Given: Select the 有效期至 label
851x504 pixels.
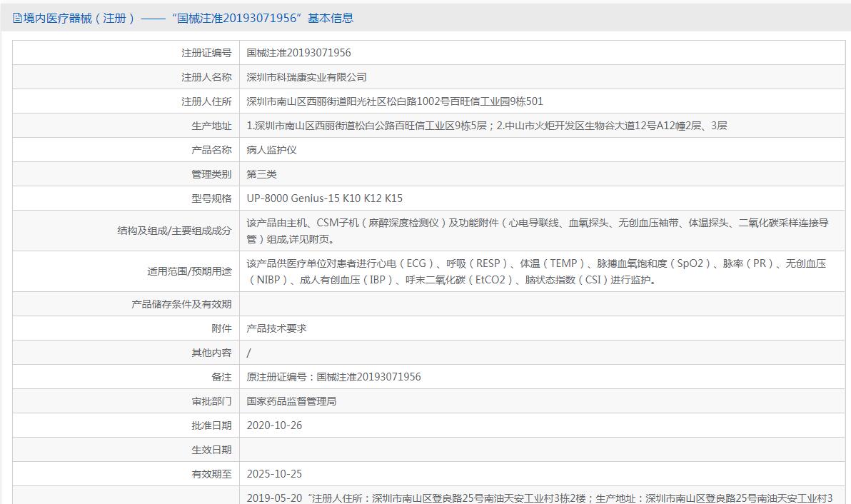Looking at the screenshot, I should [x=211, y=474].
